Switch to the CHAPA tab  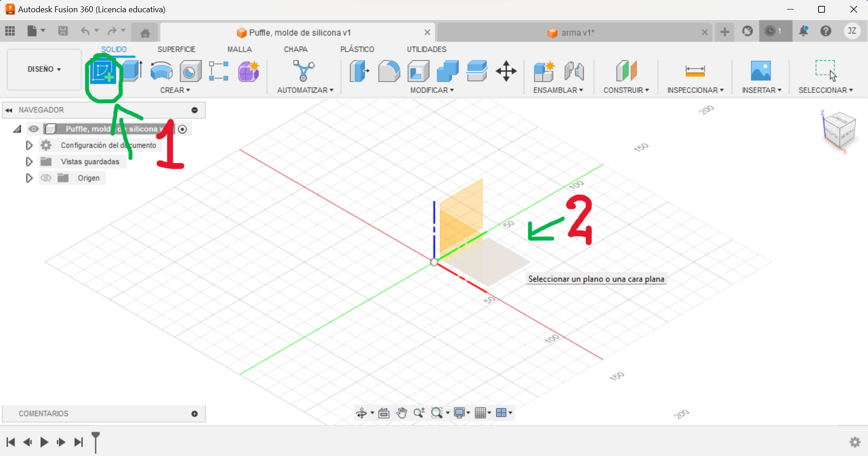[296, 49]
